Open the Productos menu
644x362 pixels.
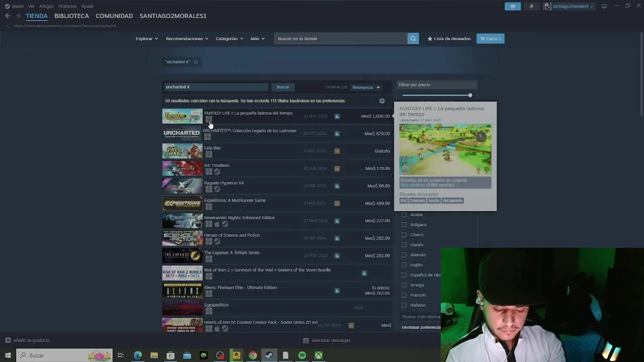pyautogui.click(x=67, y=6)
